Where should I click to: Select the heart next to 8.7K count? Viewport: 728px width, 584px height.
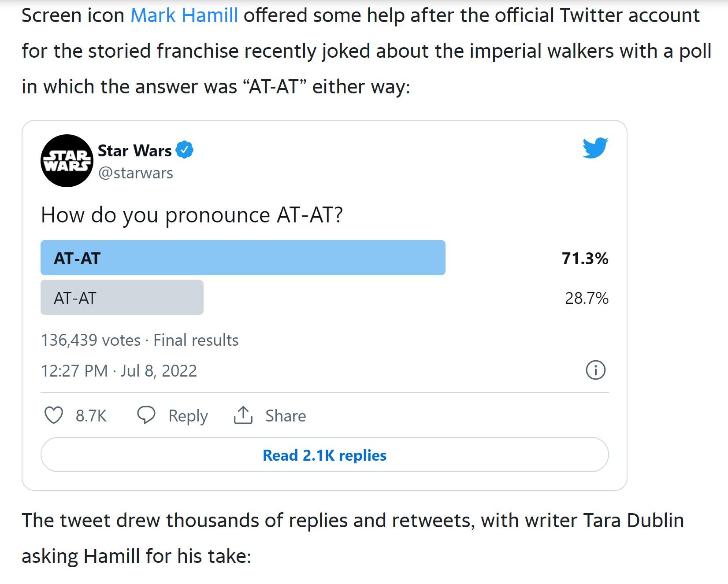[x=54, y=414]
